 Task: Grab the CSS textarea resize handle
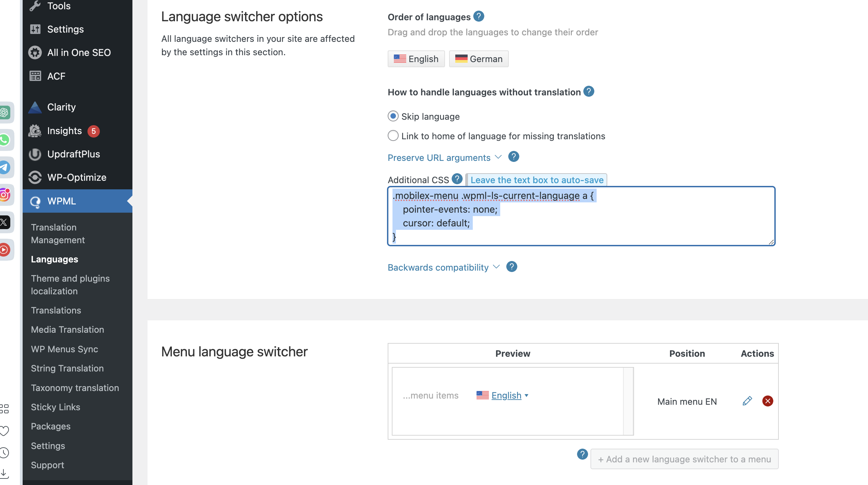[x=772, y=242]
